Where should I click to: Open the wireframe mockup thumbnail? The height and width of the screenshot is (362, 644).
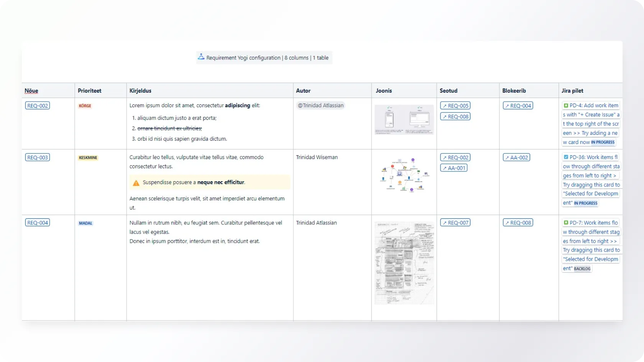pos(404,120)
